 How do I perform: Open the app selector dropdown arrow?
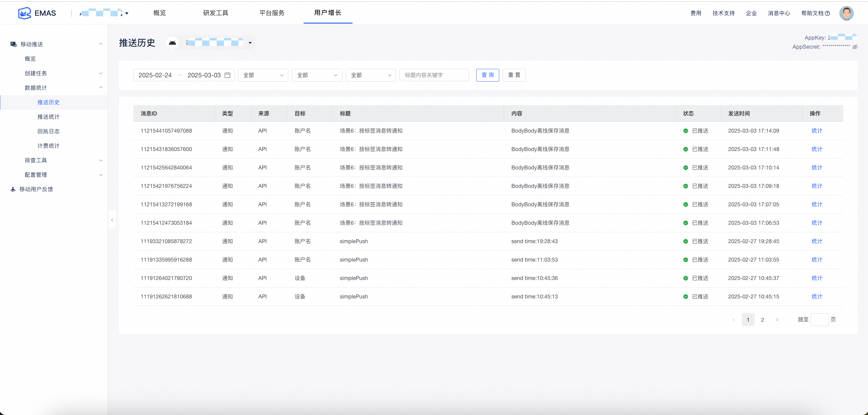coord(250,43)
